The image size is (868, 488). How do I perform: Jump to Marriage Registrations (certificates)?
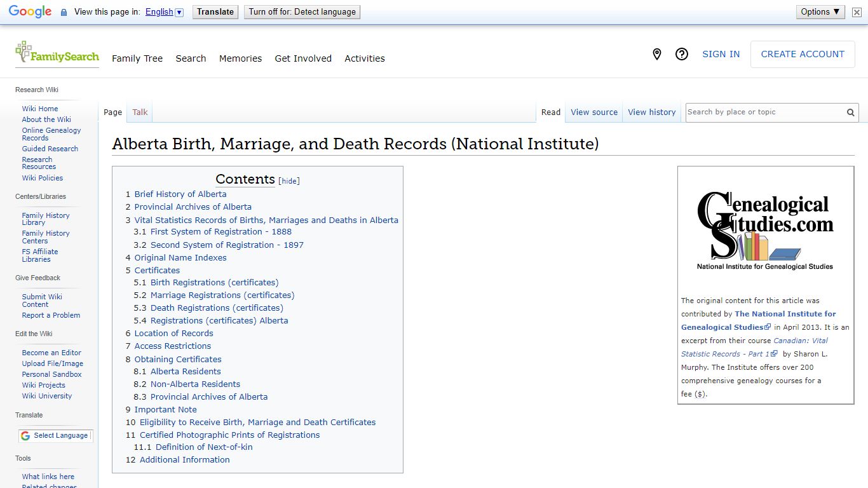222,295
